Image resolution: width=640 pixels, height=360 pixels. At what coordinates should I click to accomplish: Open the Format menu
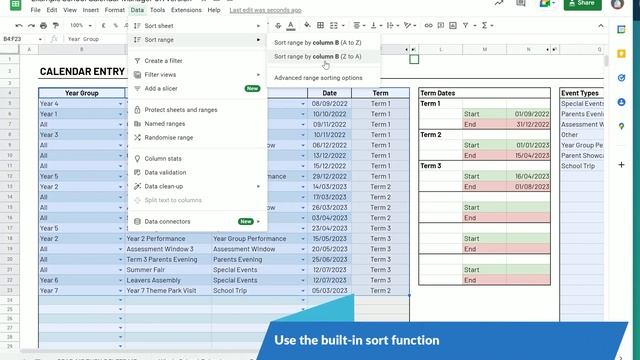[115, 10]
